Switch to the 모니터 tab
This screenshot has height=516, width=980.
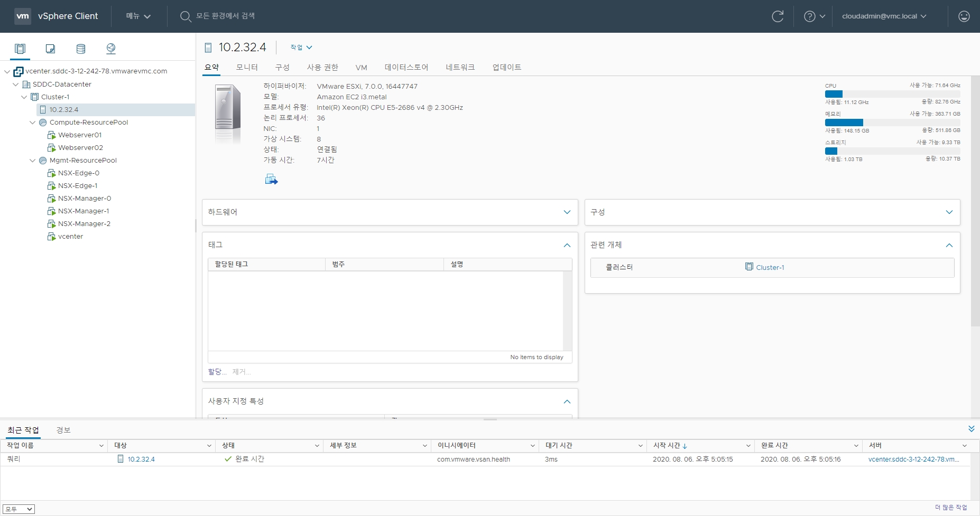coord(247,67)
